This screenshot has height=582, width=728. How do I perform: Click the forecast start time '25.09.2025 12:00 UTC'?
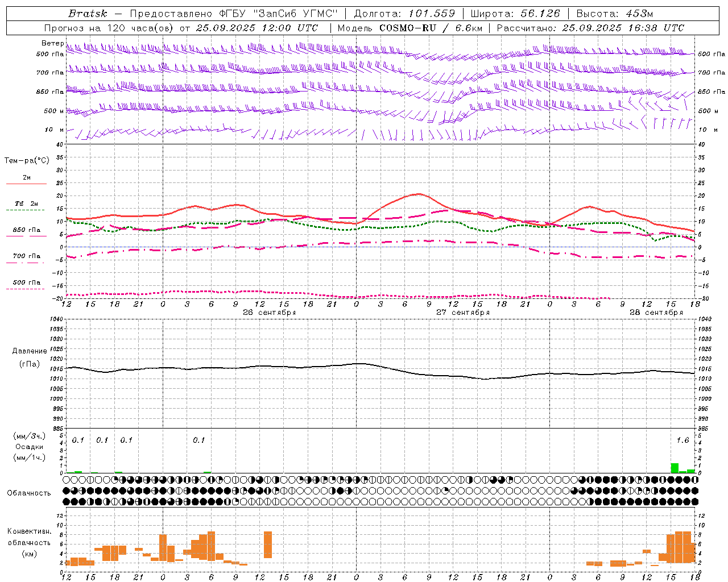point(257,28)
